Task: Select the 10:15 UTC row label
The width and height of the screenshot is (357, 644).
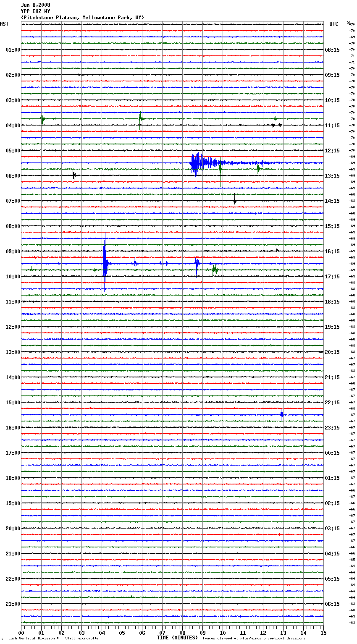Action: click(332, 100)
